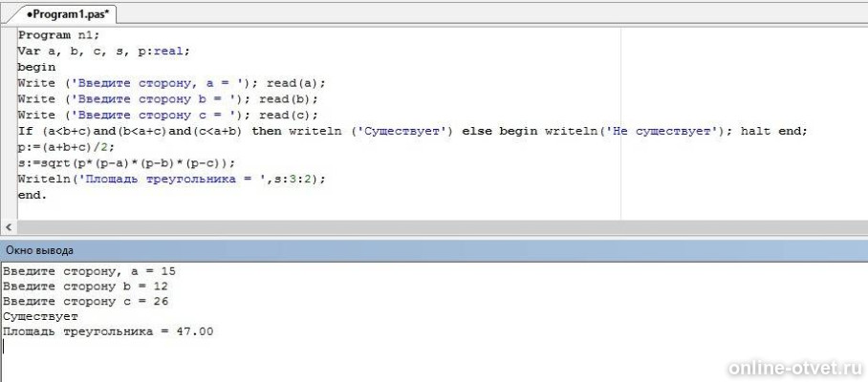Viewport: 868px width, 382px height.
Task: Click the 'If' keyword of triangle condition
Action: point(25,131)
